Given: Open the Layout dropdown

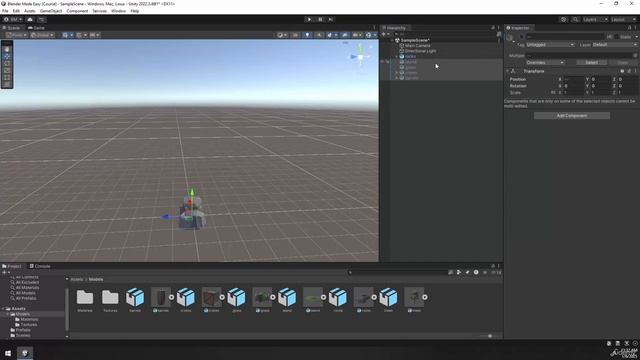Looking at the screenshot, I should pos(623,19).
